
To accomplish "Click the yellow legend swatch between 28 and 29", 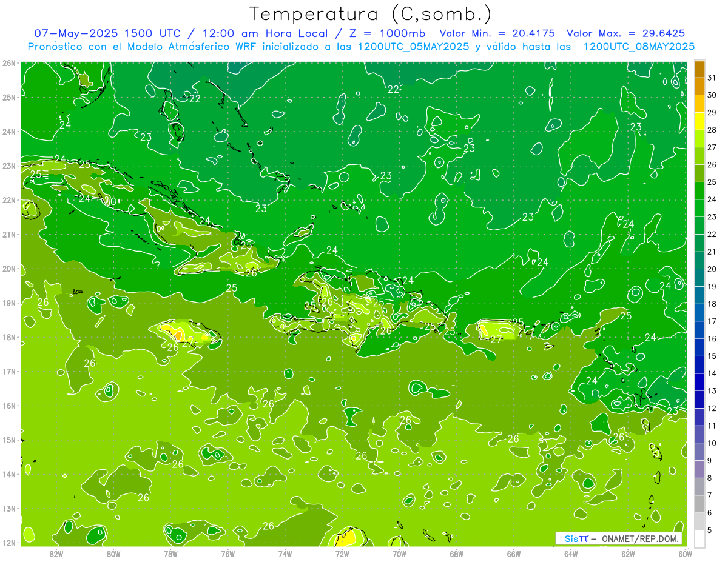I will [699, 121].
